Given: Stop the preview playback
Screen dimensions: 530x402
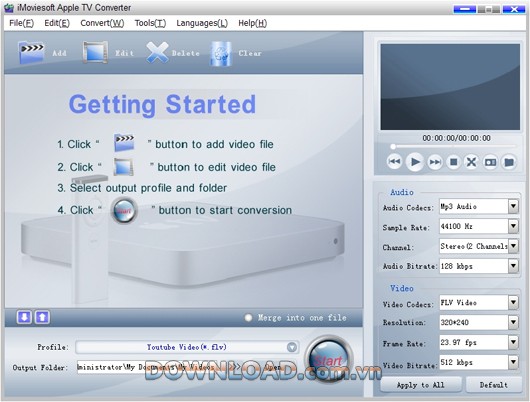Looking at the screenshot, I should tap(453, 162).
